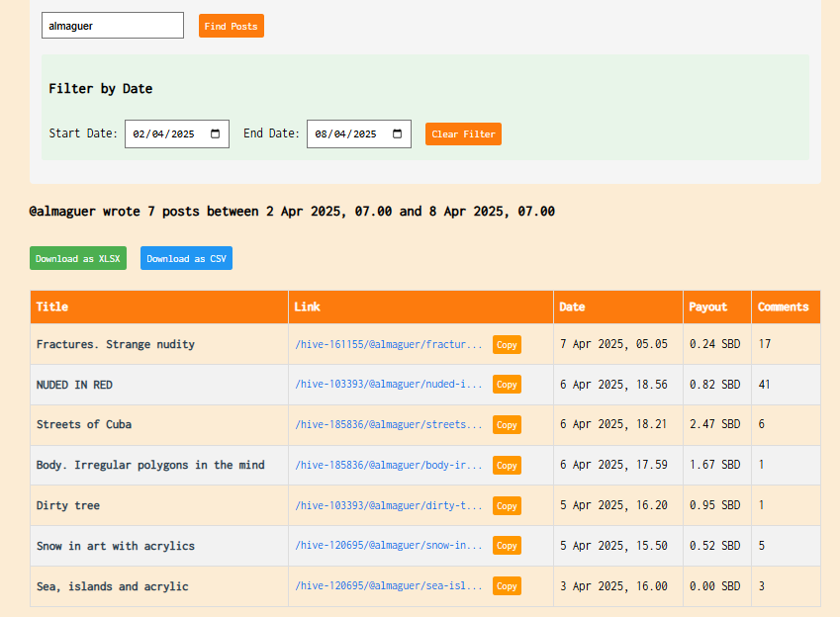The width and height of the screenshot is (840, 617).
Task: Focus the username field containing almaguer
Action: click(113, 25)
